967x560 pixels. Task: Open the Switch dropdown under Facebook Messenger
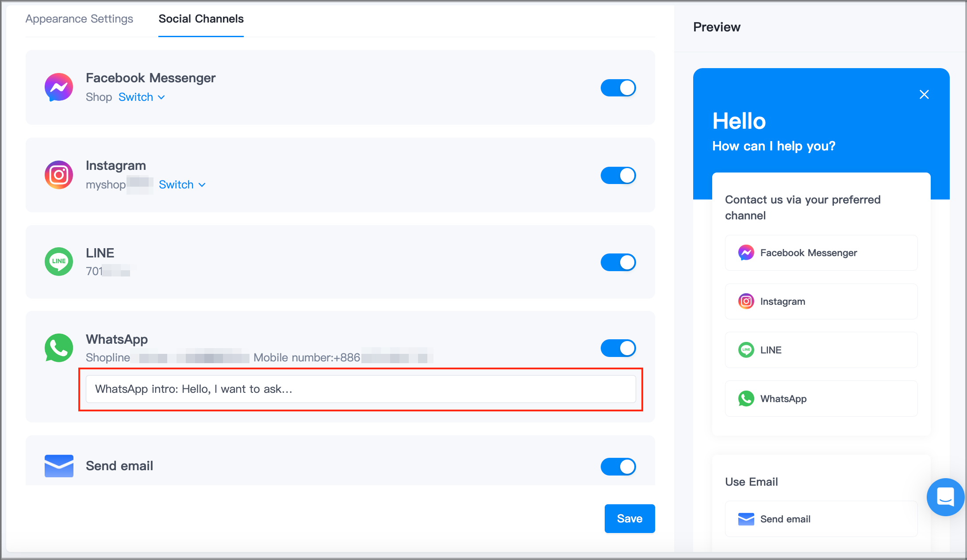(x=142, y=97)
